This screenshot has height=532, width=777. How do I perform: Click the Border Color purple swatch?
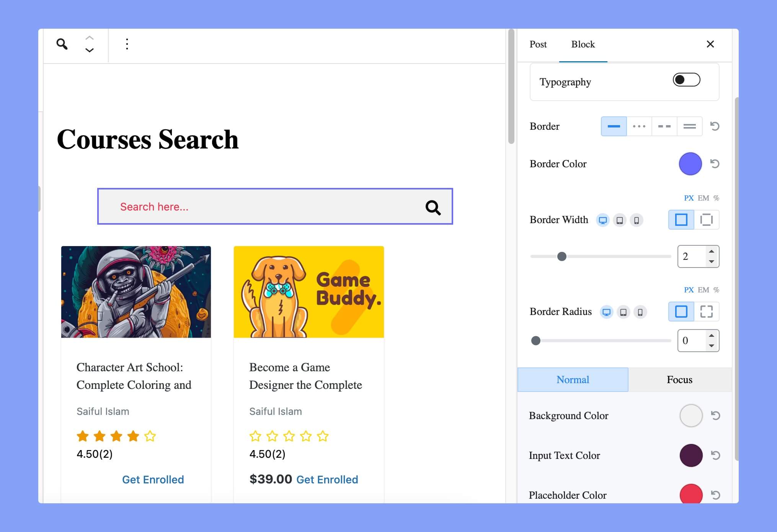pos(690,163)
